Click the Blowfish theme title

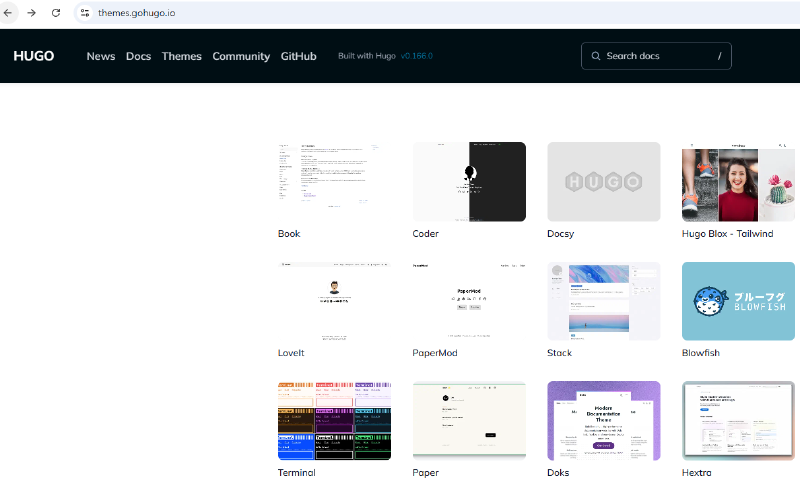click(701, 353)
